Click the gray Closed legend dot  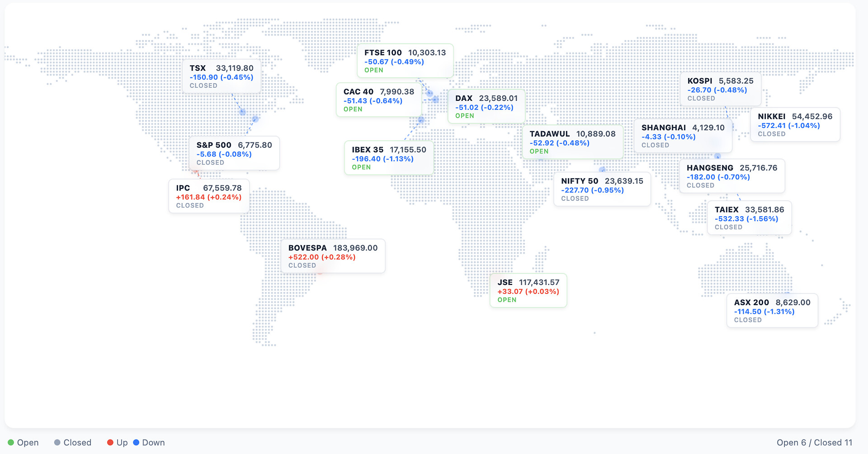tap(57, 443)
